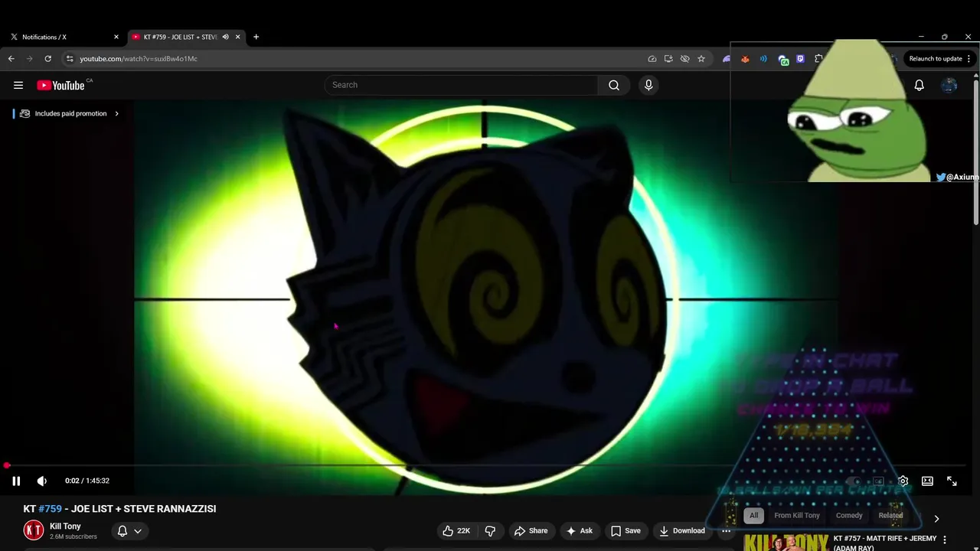Viewport: 980px width, 551px height.
Task: Close the Notifications / X tab
Action: point(116,37)
